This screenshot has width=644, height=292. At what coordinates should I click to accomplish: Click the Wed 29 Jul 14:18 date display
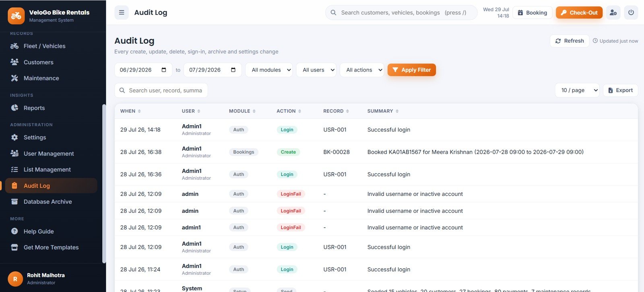click(496, 12)
